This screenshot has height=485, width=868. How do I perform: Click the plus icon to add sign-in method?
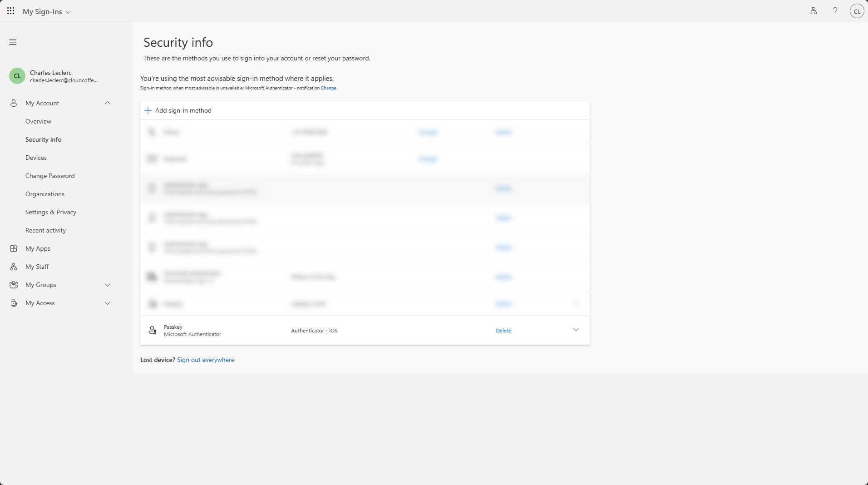point(148,110)
